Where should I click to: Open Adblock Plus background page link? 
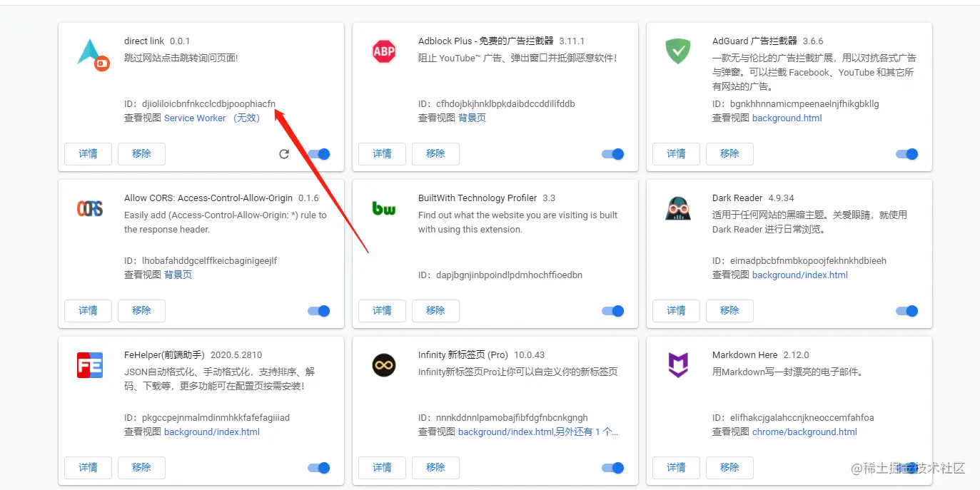click(472, 118)
